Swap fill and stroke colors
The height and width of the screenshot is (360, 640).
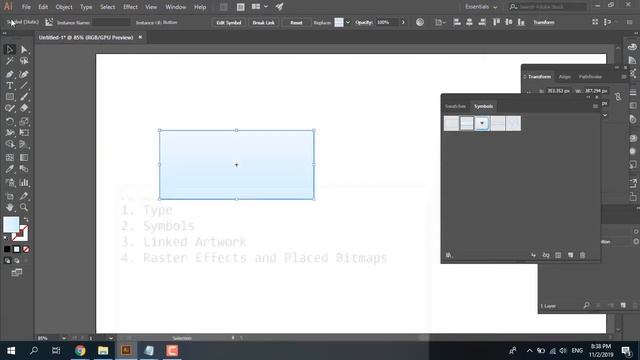click(x=26, y=220)
